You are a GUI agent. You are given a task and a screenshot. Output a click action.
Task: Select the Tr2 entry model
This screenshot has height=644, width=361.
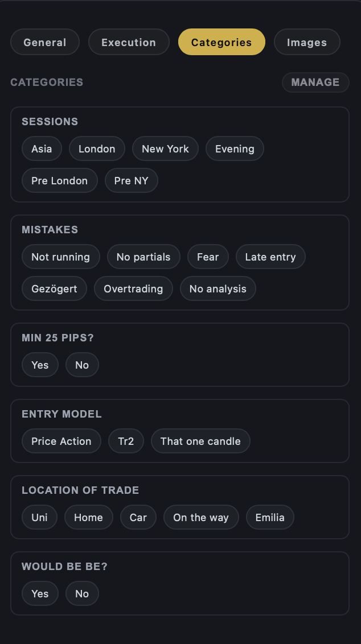pos(126,441)
